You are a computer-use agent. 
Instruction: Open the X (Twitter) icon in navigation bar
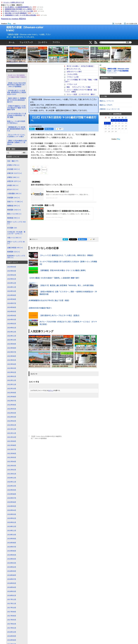click(x=90, y=43)
